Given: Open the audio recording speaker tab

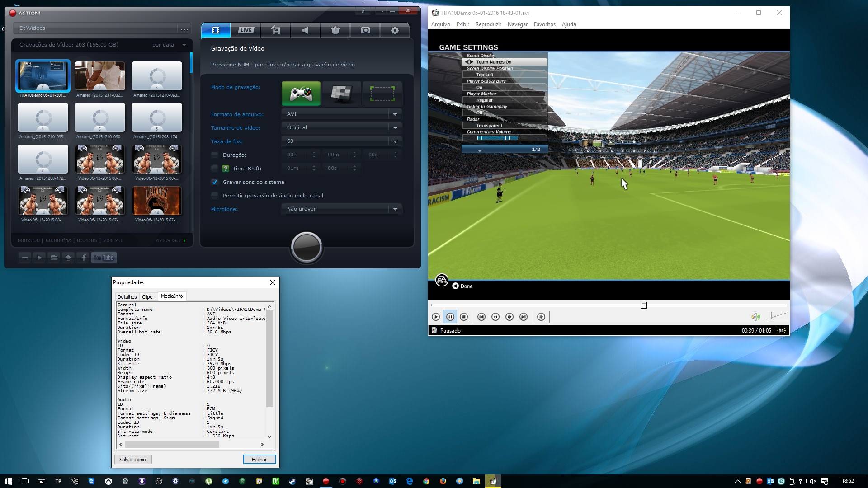Looking at the screenshot, I should click(x=306, y=30).
